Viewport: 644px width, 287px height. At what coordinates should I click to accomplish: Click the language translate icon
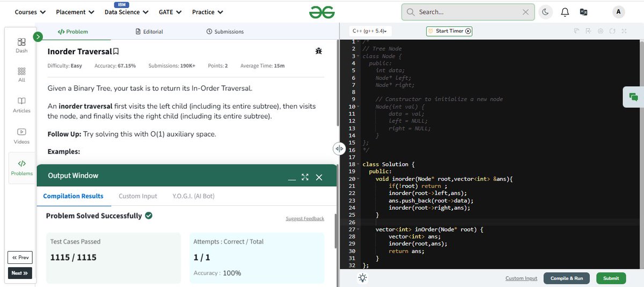pos(584,12)
